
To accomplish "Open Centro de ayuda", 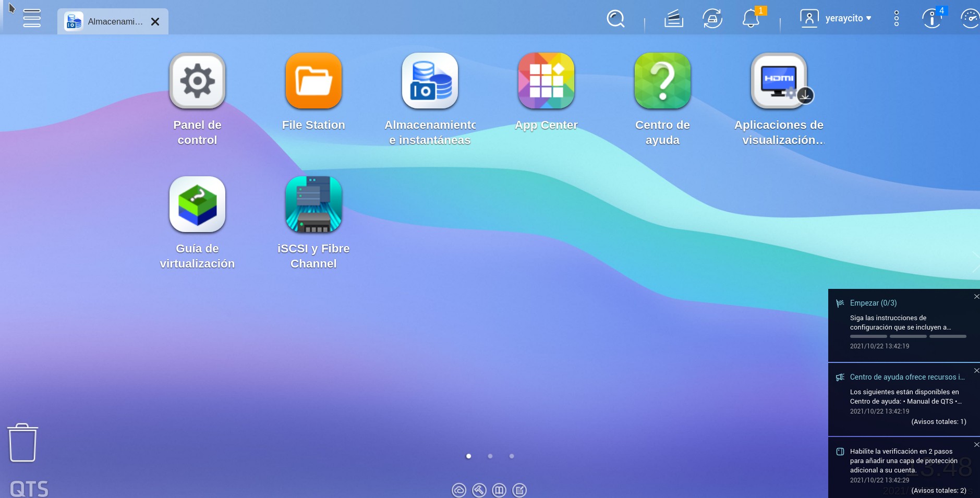I will click(x=662, y=81).
